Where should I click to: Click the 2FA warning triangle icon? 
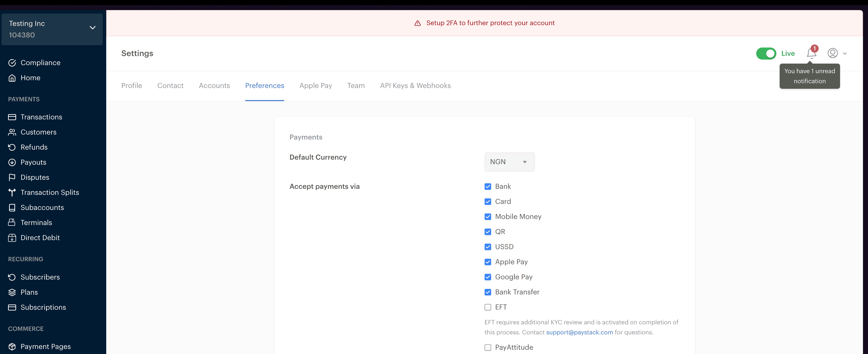pos(417,23)
